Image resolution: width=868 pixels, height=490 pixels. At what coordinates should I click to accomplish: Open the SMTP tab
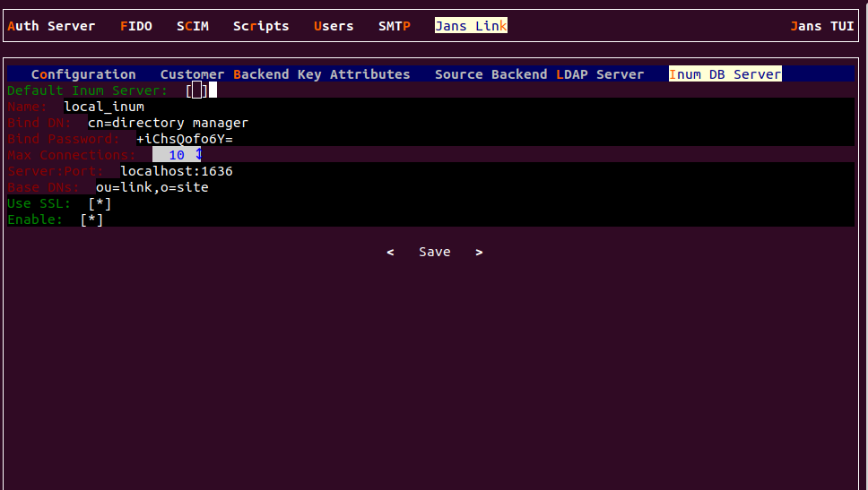pos(394,26)
